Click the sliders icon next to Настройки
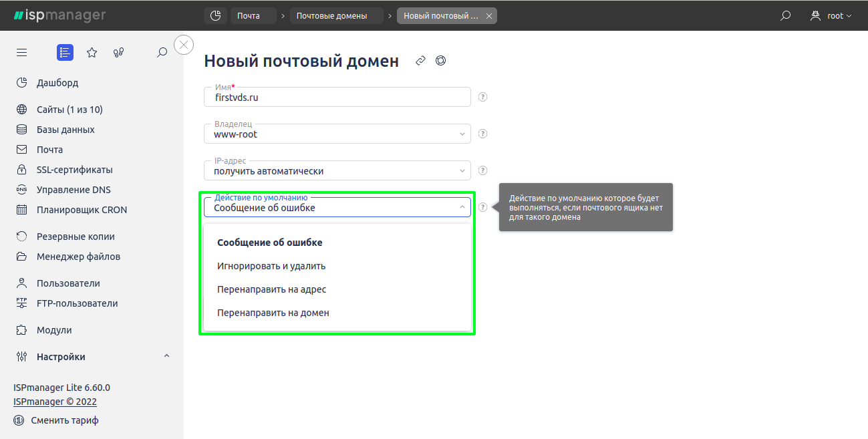This screenshot has width=868, height=439. point(21,357)
